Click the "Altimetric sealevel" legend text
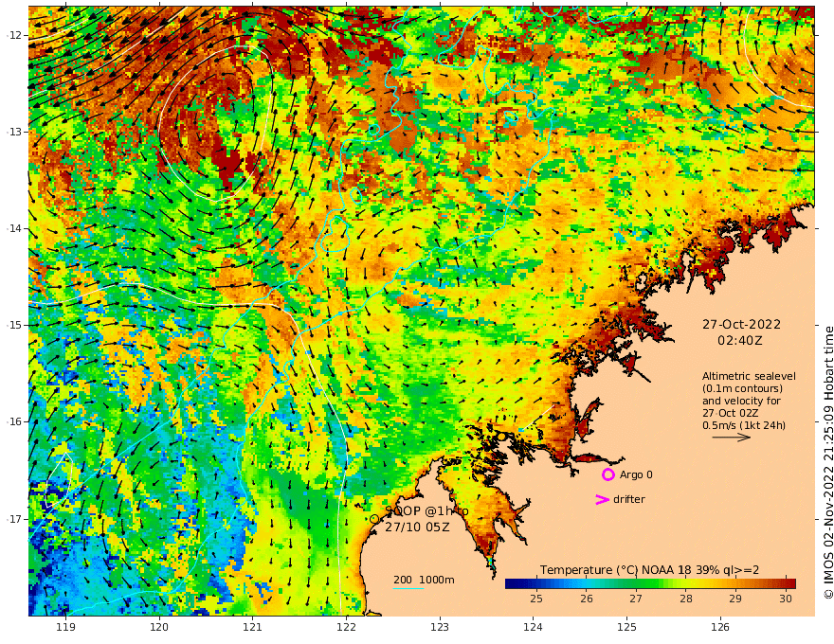 749,376
